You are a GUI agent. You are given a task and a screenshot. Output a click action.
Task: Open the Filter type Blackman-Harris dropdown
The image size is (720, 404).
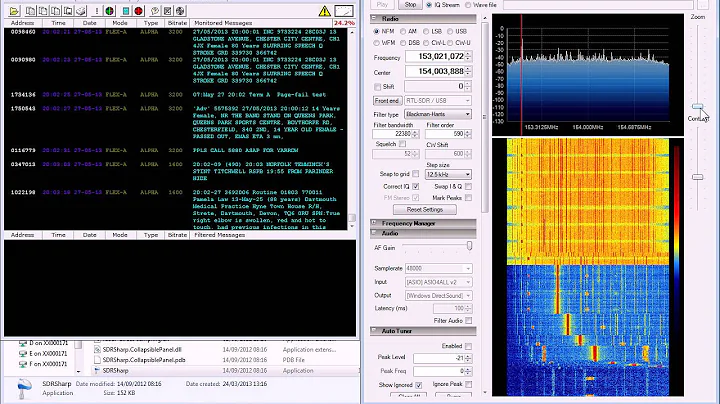click(x=438, y=114)
